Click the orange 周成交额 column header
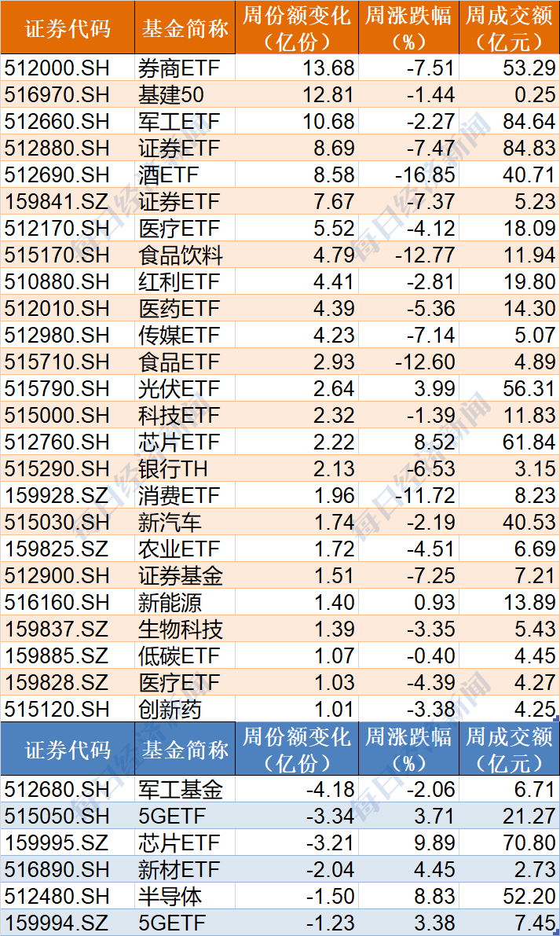 point(509,28)
